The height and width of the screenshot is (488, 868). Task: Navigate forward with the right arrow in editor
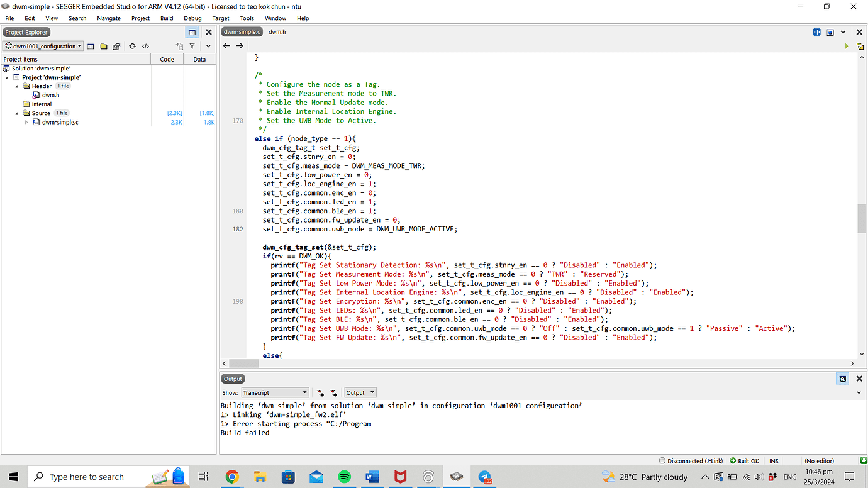(x=240, y=45)
